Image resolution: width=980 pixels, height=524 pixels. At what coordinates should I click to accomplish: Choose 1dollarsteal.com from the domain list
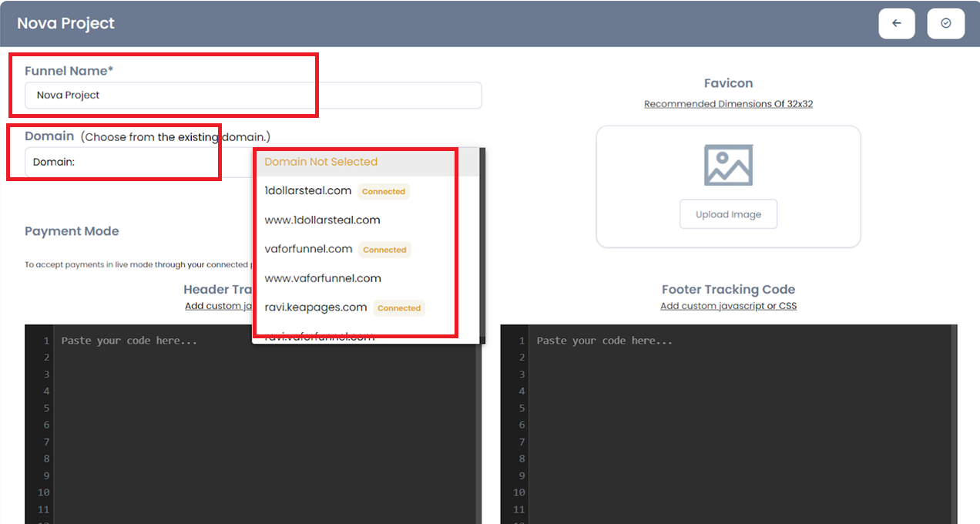(308, 190)
